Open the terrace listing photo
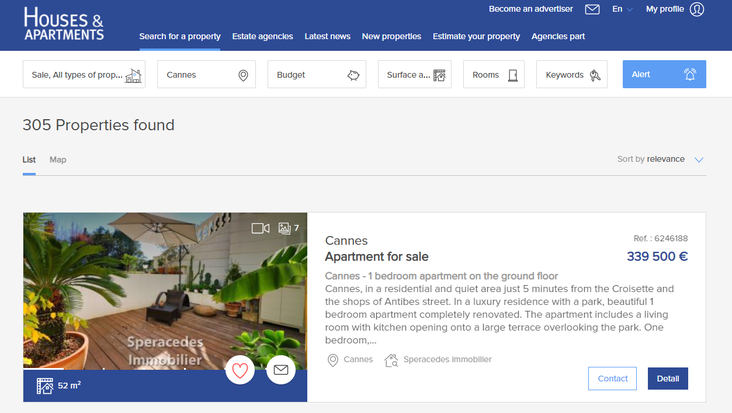The height and width of the screenshot is (413, 732). pyautogui.click(x=165, y=292)
